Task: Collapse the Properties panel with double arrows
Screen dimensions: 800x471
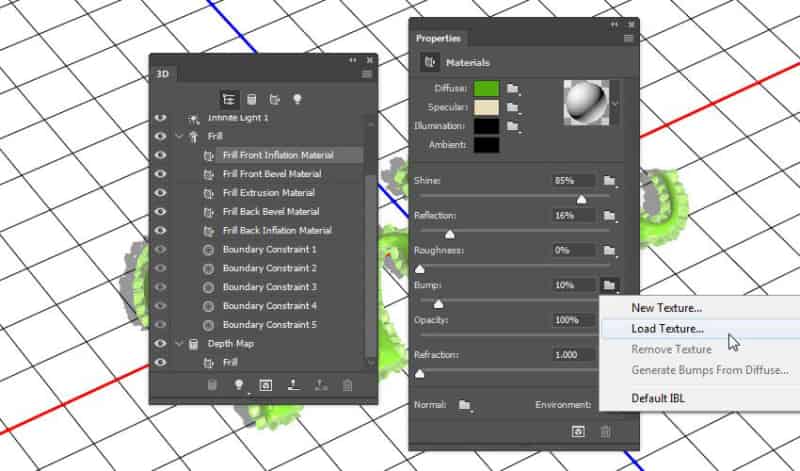Action: tap(614, 24)
